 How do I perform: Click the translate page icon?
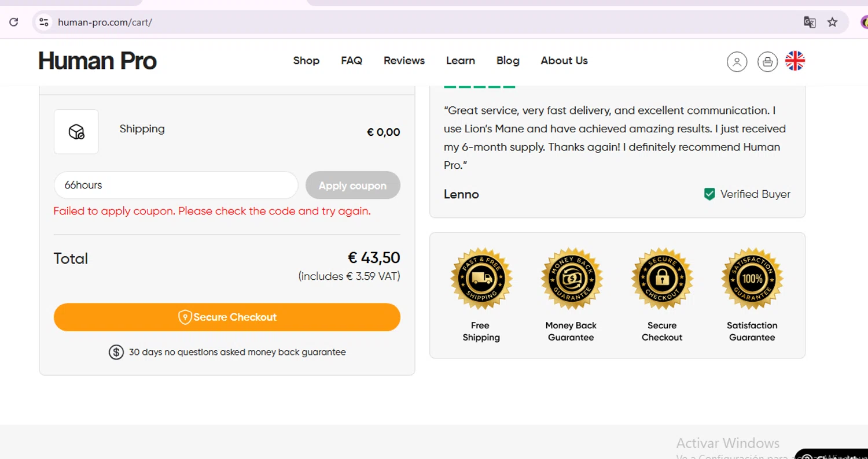tap(810, 23)
